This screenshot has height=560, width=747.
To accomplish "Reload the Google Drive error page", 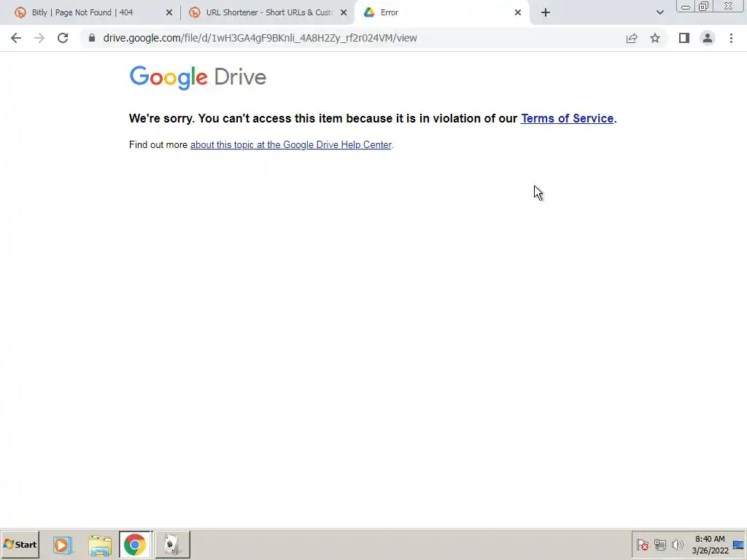I will (x=63, y=38).
